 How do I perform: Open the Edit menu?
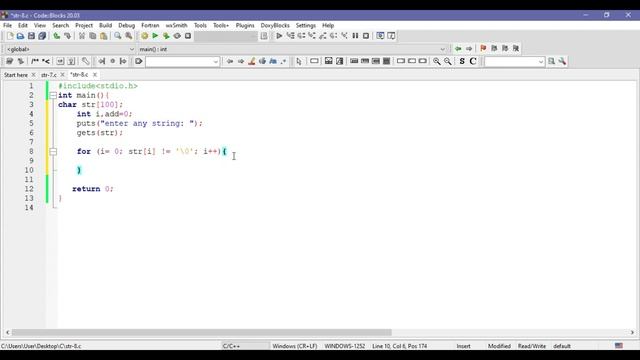pos(23,25)
